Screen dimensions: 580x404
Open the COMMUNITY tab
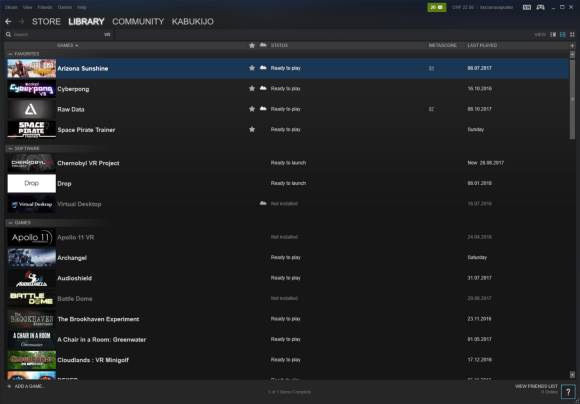[x=138, y=21]
